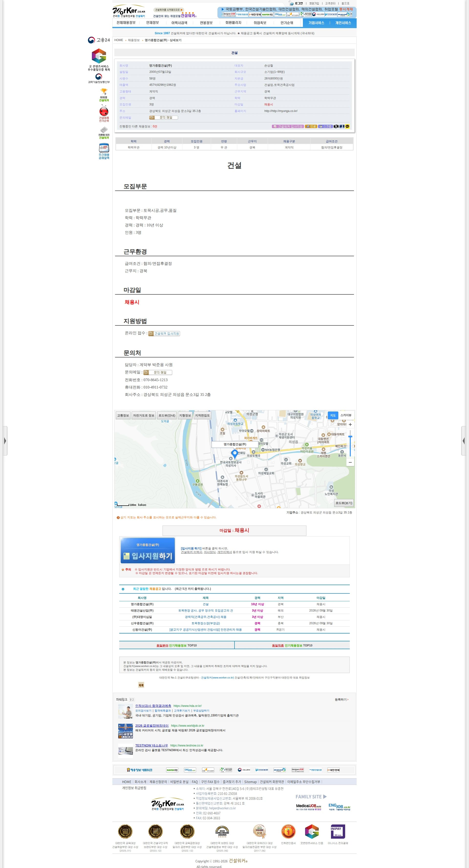Expand the right side panel arrow
The height and width of the screenshot is (868, 469).
[464, 441]
